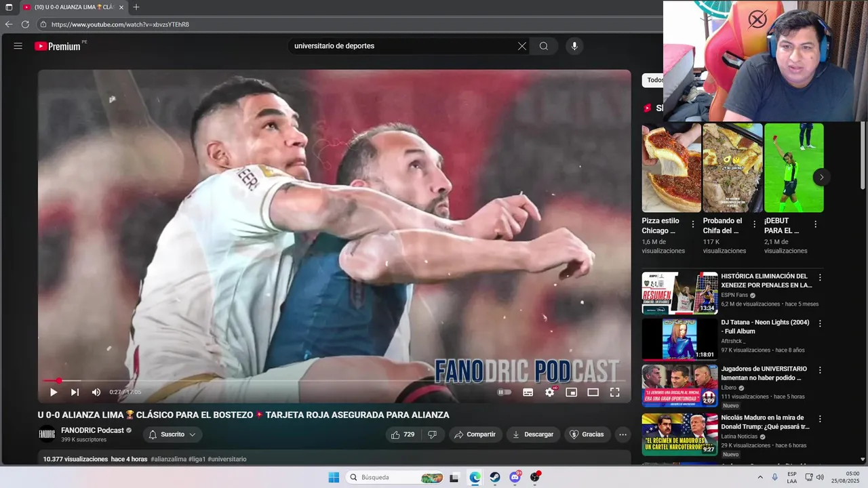Click inside the YouTube search field
Image resolution: width=868 pixels, height=488 pixels.
[403, 46]
